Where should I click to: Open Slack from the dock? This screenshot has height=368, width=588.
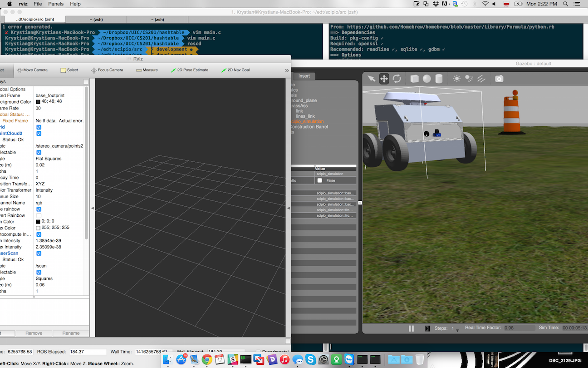233,359
